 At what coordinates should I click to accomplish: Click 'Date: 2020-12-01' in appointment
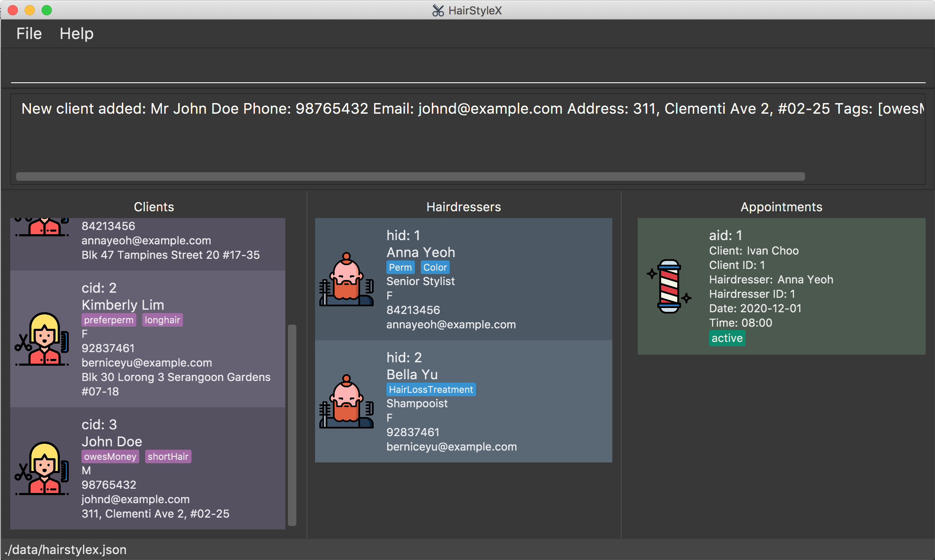(755, 308)
